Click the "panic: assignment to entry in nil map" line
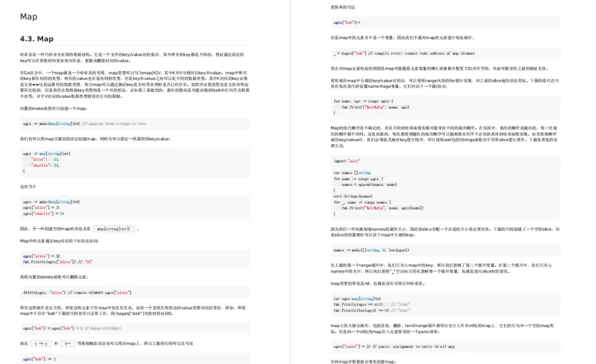 pyautogui.click(x=394, y=347)
